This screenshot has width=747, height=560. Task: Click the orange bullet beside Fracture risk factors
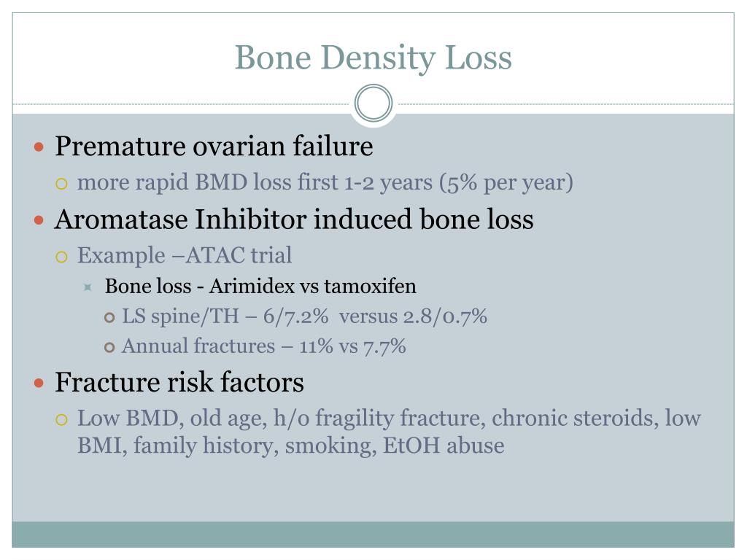point(39,384)
